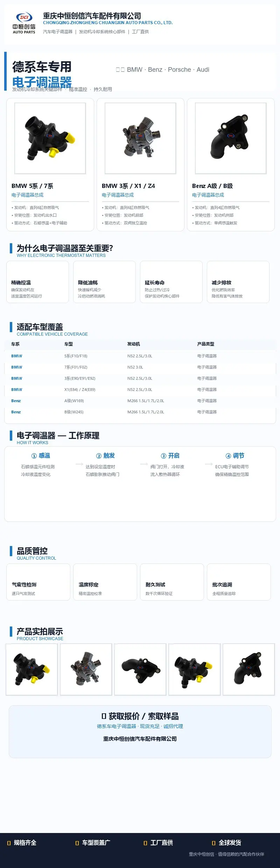Select the 5系(F10/F18) table row

(x=140, y=356)
